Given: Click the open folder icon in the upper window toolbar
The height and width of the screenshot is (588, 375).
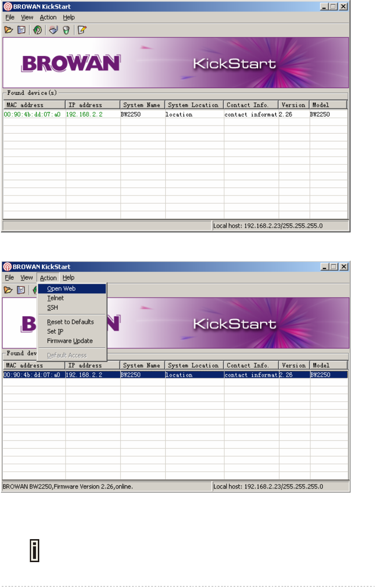Looking at the screenshot, I should point(9,30).
